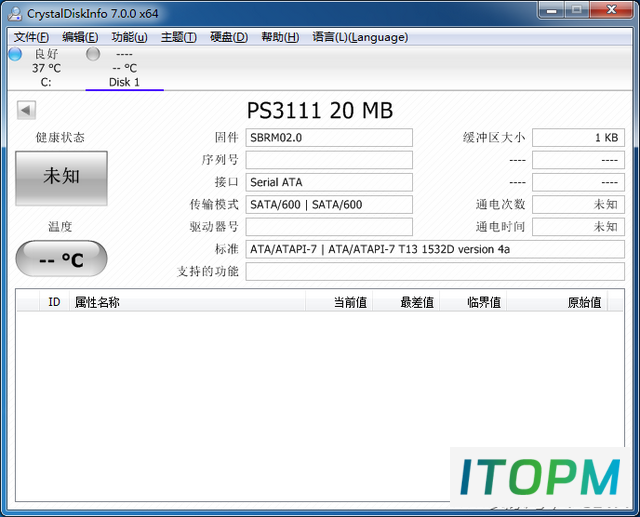Click the 当前值 column header

pos(339,302)
